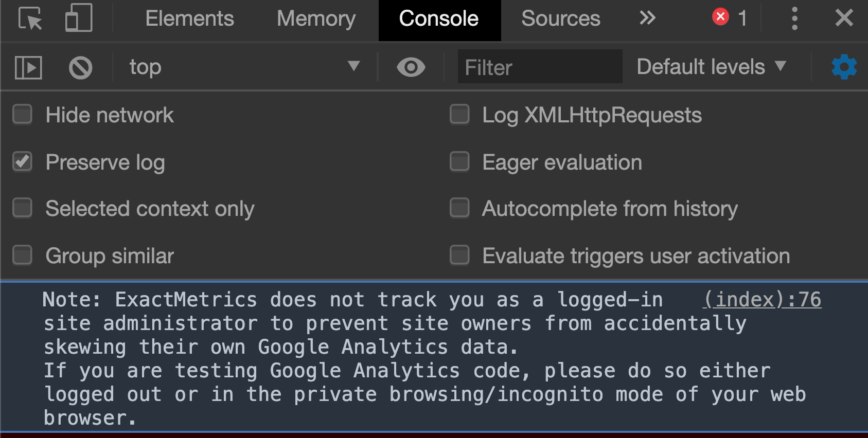The image size is (868, 438).
Task: Check the Group similar option
Action: 22,255
